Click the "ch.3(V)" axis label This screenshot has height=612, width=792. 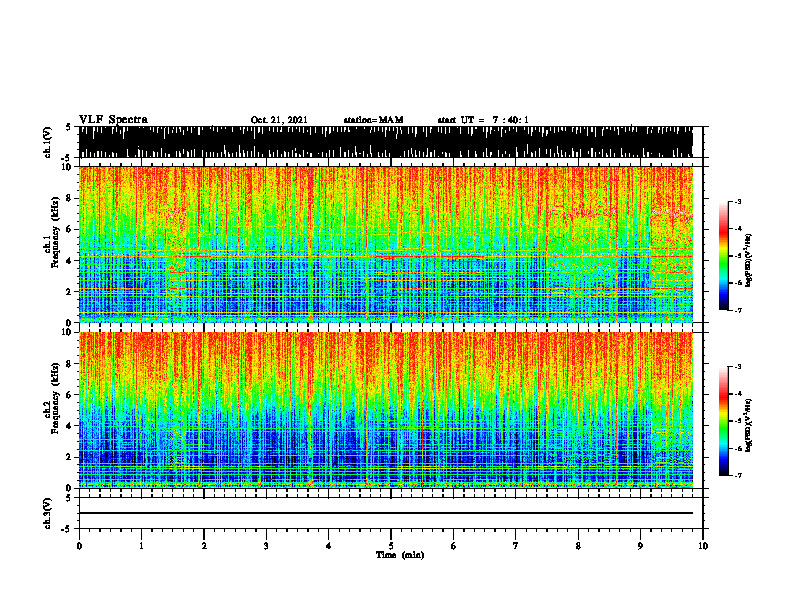point(48,513)
